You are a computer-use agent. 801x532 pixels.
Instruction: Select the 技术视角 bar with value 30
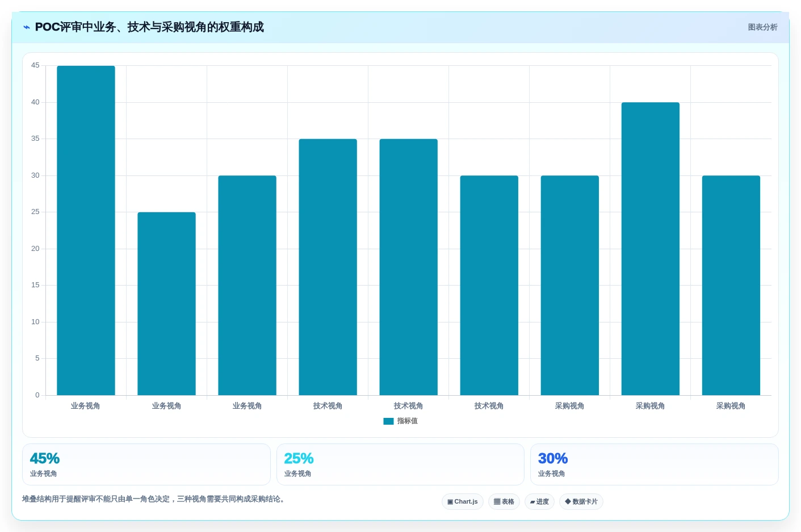tap(489, 286)
